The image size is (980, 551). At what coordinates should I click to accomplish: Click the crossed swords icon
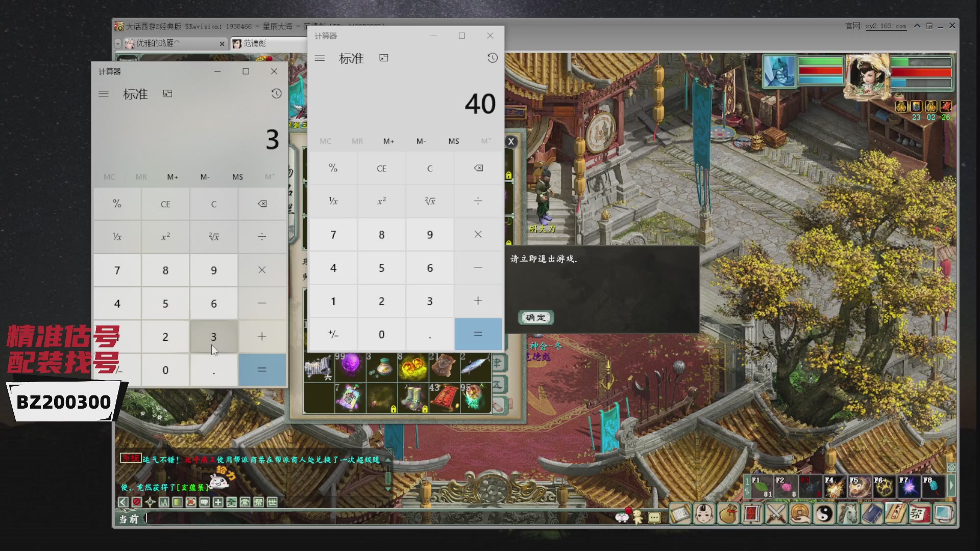[x=776, y=514]
